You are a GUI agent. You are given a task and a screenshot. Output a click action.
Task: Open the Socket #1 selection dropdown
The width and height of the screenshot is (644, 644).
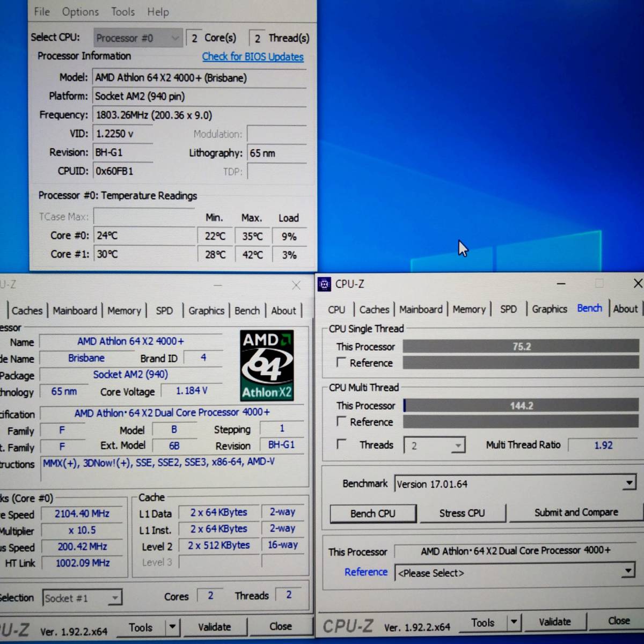click(82, 598)
